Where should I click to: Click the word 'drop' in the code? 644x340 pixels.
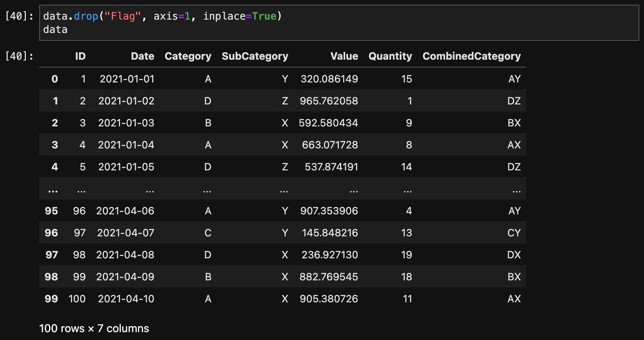coord(86,16)
